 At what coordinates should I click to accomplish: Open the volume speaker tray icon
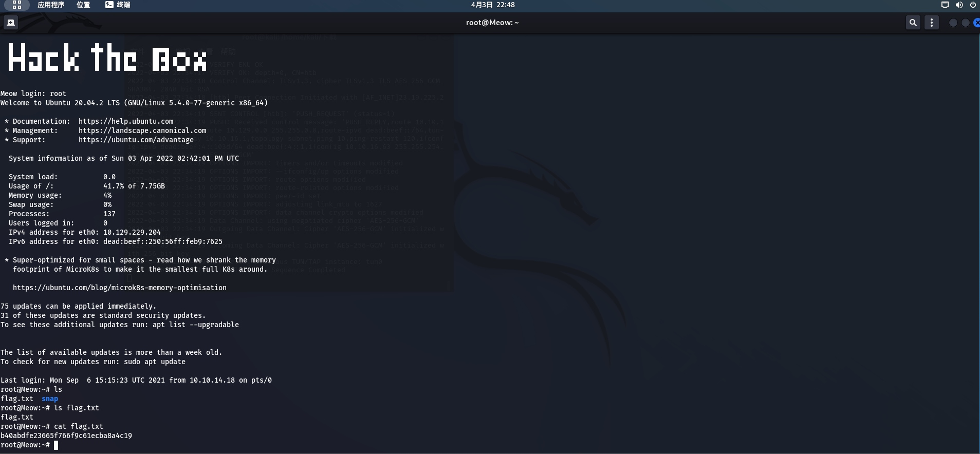click(959, 5)
